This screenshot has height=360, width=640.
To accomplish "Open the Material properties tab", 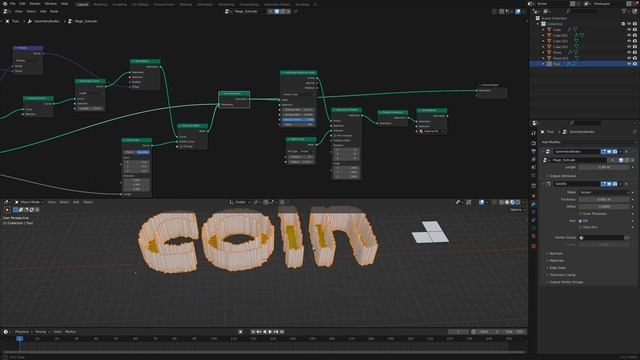I will 533,236.
